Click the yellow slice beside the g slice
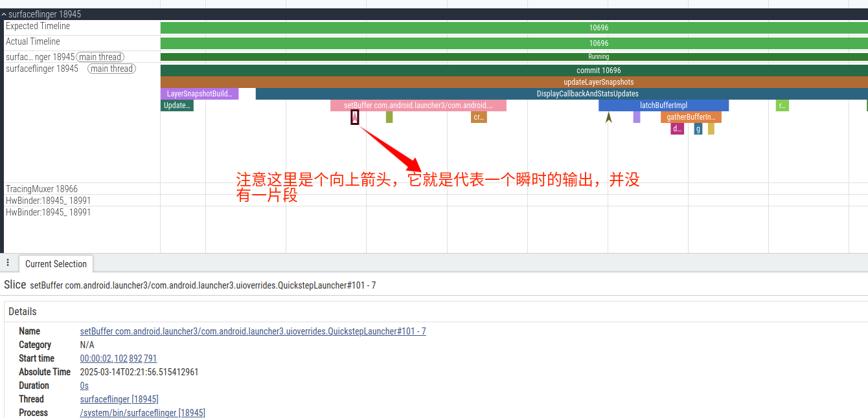 (711, 129)
